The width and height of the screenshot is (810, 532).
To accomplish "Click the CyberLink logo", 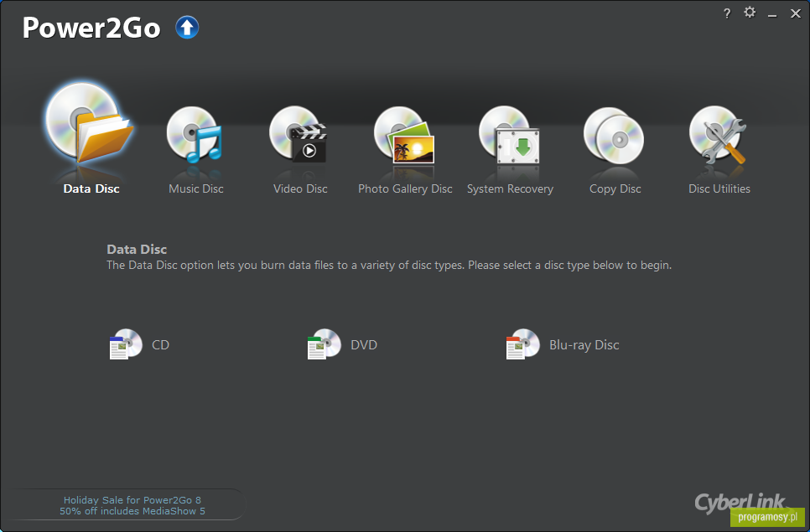I will pyautogui.click(x=740, y=502).
